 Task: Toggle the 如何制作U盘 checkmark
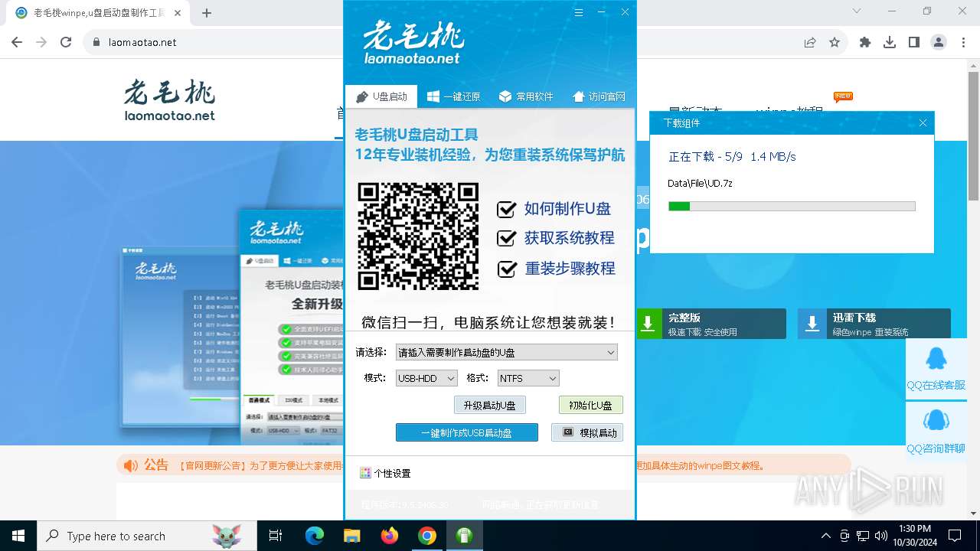(x=506, y=209)
